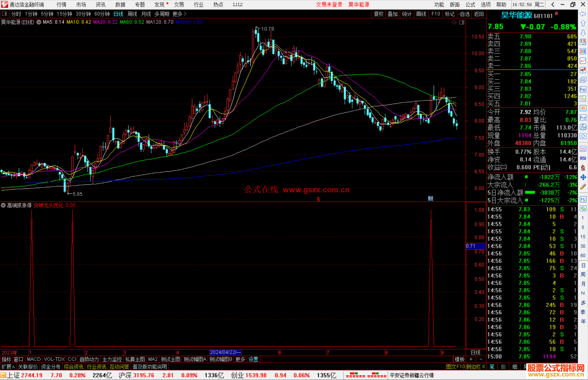Click the 设置 settings link

pos(253,359)
